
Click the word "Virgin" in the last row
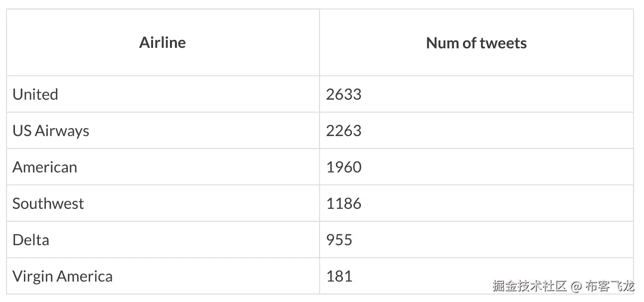33,276
